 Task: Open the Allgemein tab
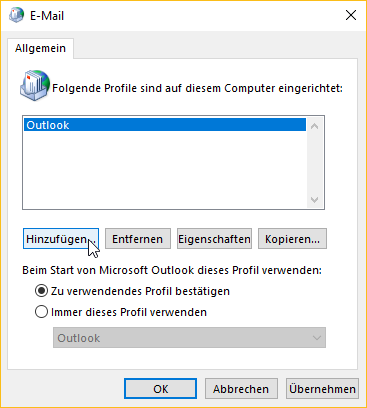click(x=40, y=48)
